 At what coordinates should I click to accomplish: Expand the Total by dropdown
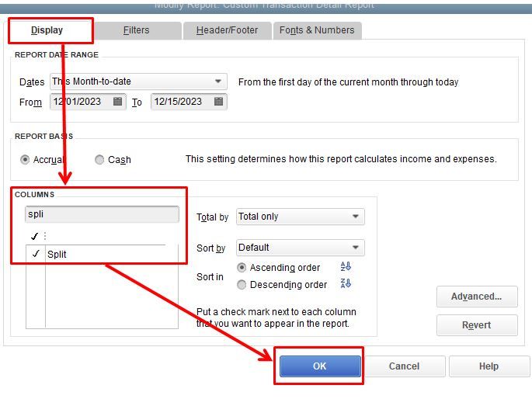(x=301, y=217)
